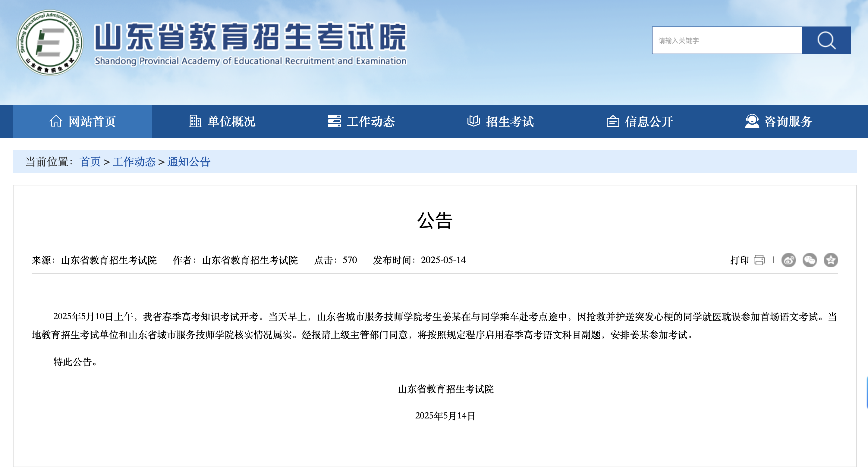The image size is (868, 472).
Task: Click the printer icon to print
Action: click(759, 261)
